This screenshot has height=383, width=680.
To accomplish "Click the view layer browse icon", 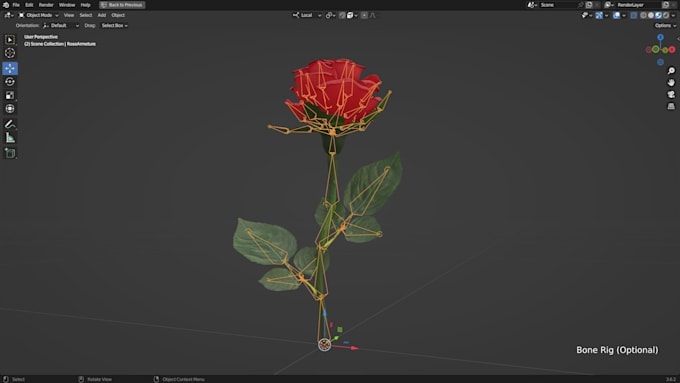I will click(x=609, y=5).
